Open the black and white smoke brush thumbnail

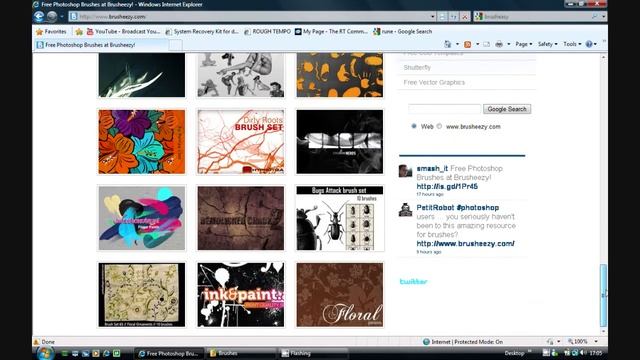coord(340,142)
